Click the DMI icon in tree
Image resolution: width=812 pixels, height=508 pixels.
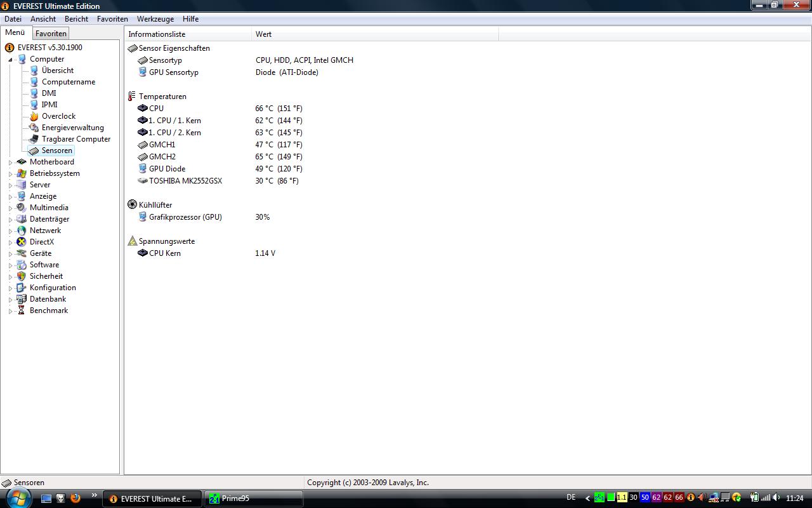click(x=34, y=93)
